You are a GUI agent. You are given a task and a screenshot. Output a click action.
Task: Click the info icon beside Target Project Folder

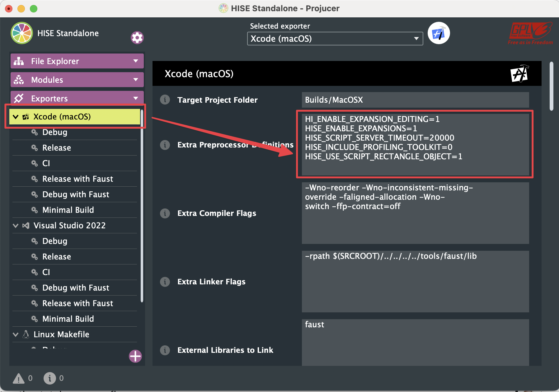[165, 100]
